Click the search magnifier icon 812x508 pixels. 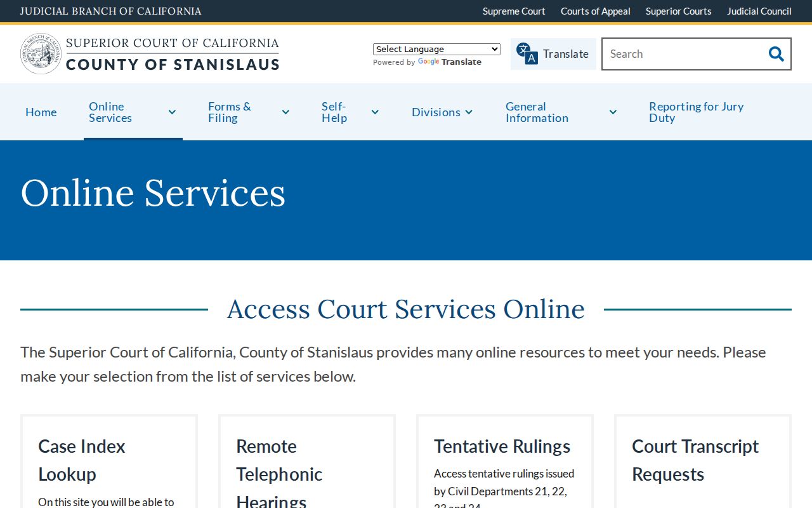[x=776, y=54]
